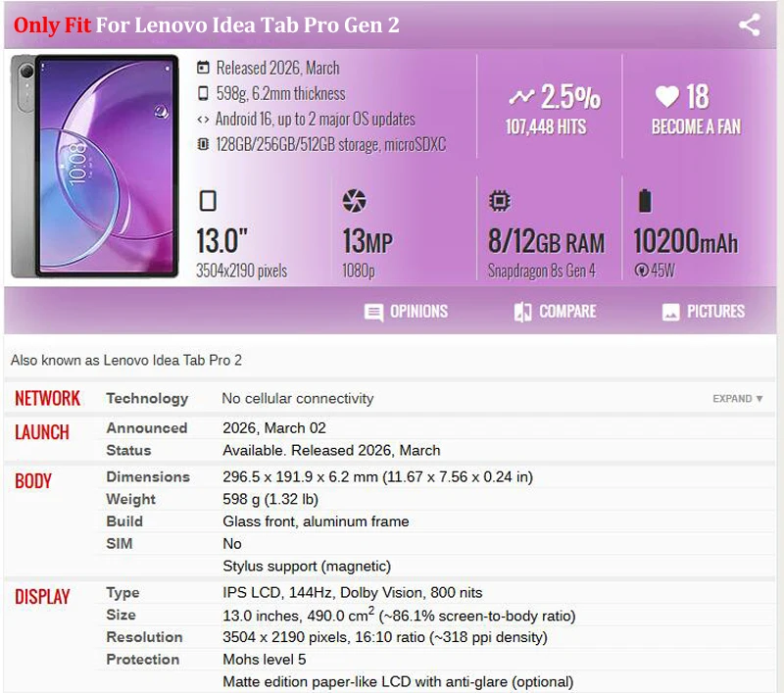Click the chip icon beside storage specs
Image resolution: width=784 pixels, height=693 pixels.
tap(203, 144)
